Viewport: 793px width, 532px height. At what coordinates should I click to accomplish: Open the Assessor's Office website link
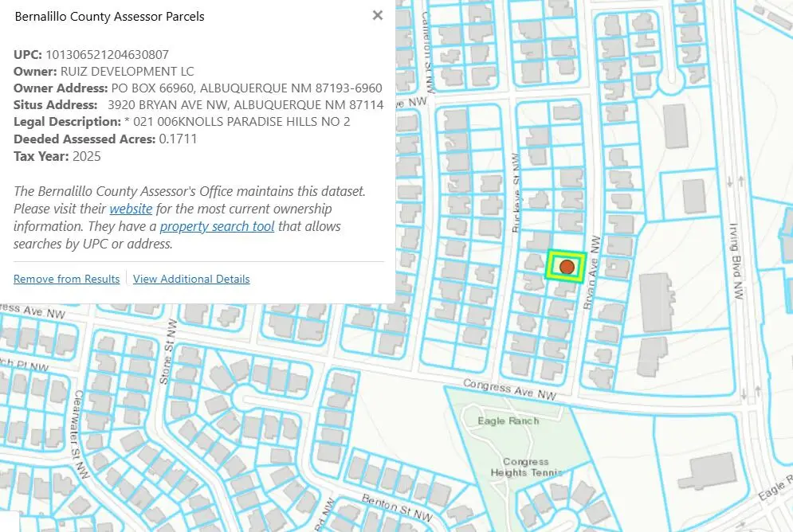coord(131,209)
